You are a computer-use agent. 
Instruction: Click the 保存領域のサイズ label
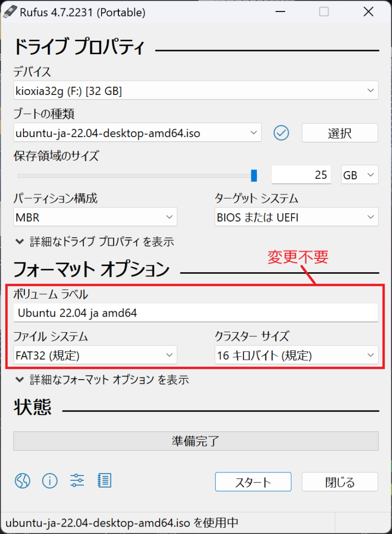pos(56,156)
